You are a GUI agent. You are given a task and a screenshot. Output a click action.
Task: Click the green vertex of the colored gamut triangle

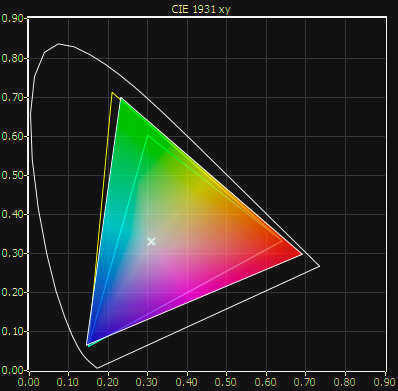[121, 98]
